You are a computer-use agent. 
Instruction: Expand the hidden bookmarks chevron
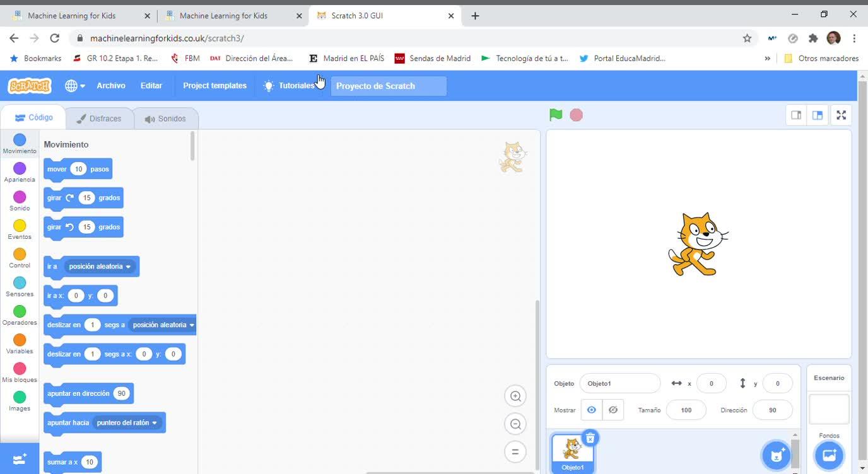point(767,59)
